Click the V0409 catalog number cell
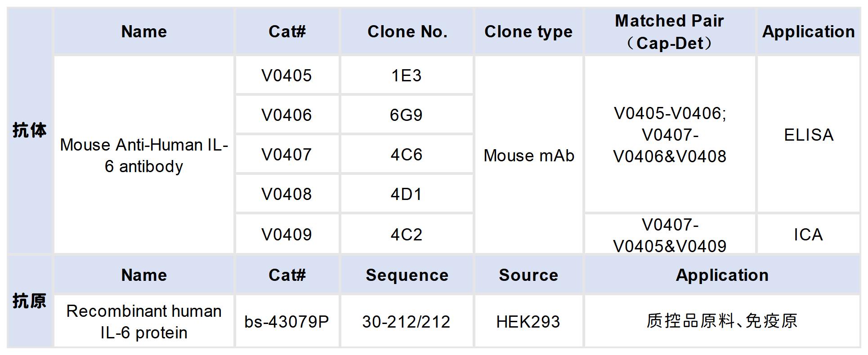 point(286,234)
